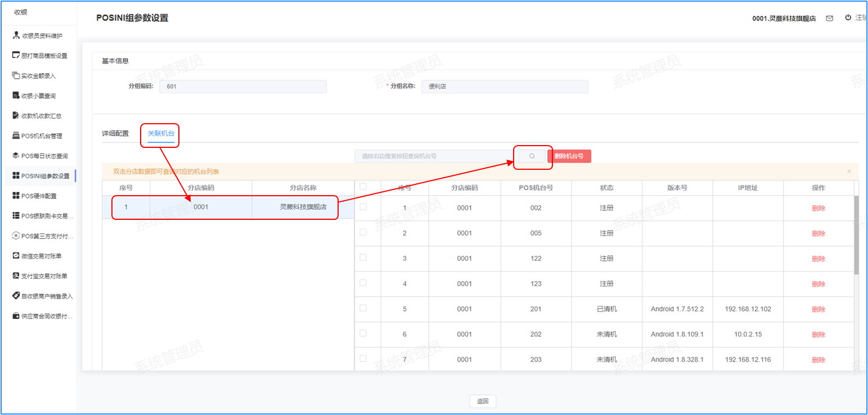Viewport: 868px width, 415px height.
Task: Click the 基本信息 section heading
Action: [115, 61]
